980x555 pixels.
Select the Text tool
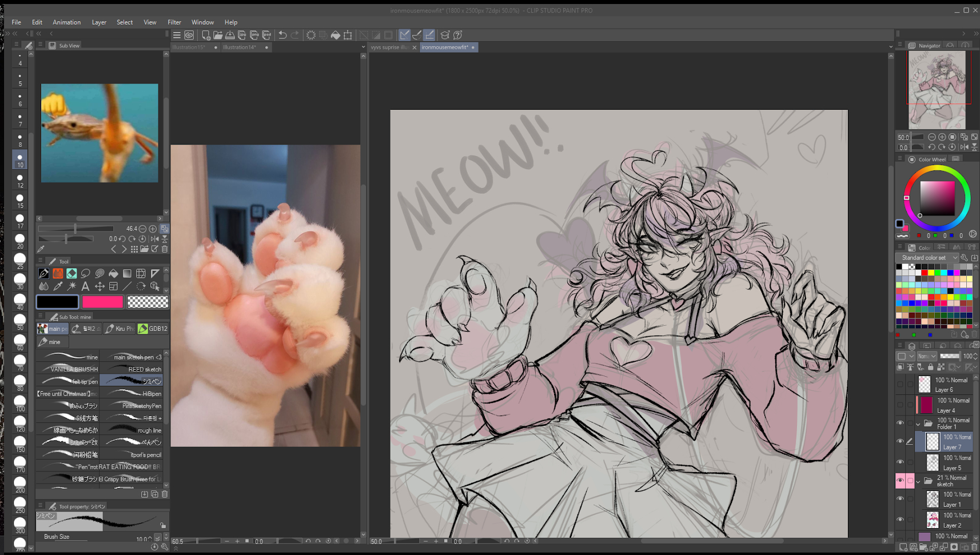[85, 286]
